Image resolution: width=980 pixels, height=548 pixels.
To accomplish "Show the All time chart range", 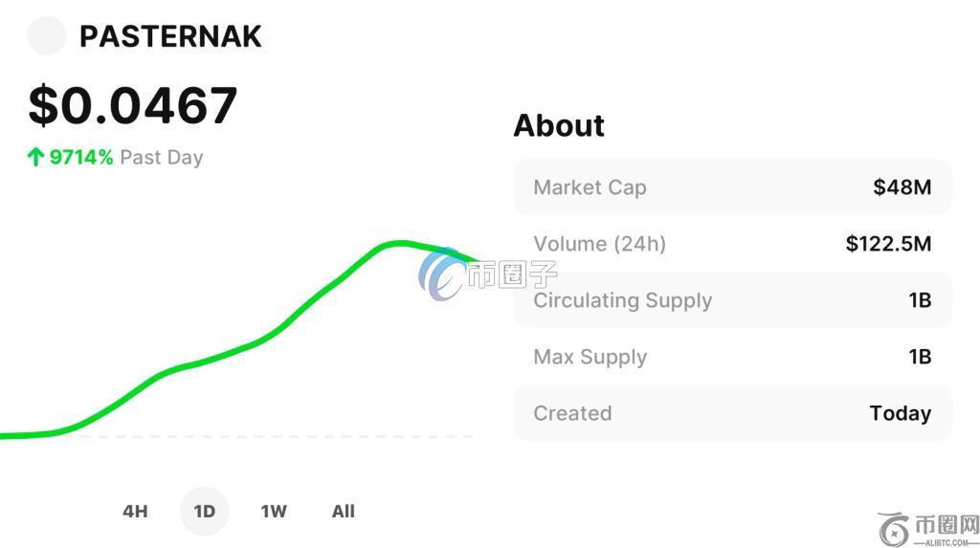I will tap(344, 511).
